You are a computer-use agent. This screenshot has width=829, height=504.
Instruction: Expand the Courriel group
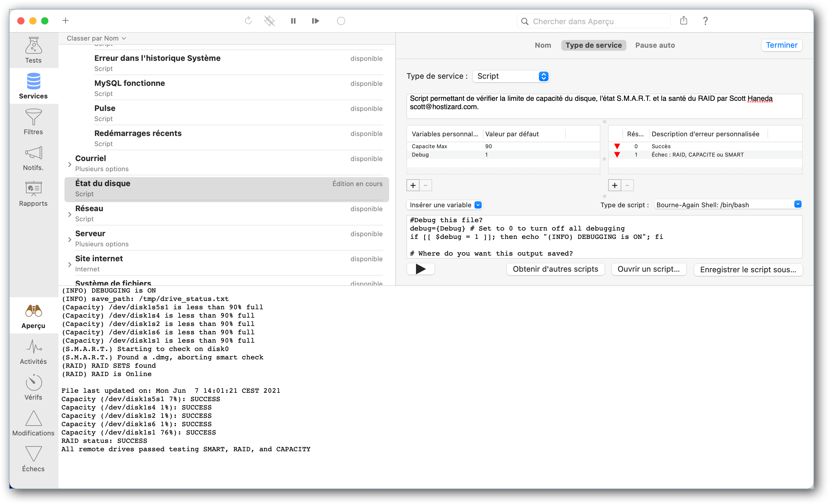click(x=70, y=164)
